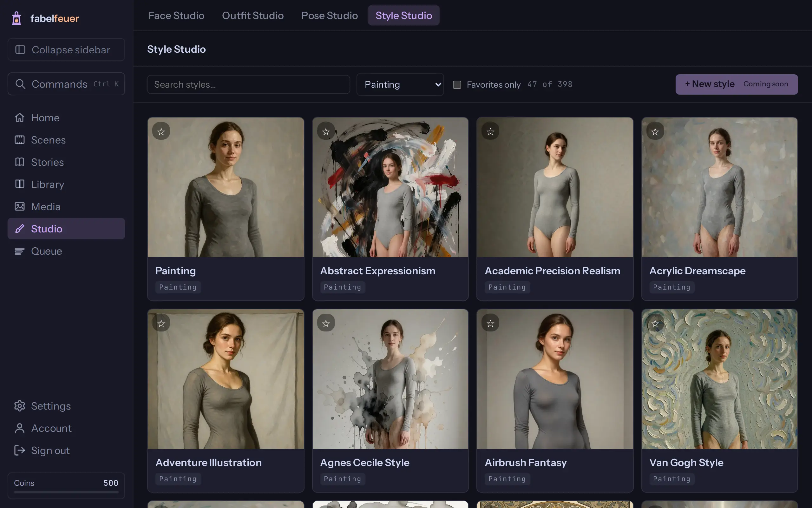Star the Agnes Cecile Style card
This screenshot has width=812, height=508.
pos(326,323)
